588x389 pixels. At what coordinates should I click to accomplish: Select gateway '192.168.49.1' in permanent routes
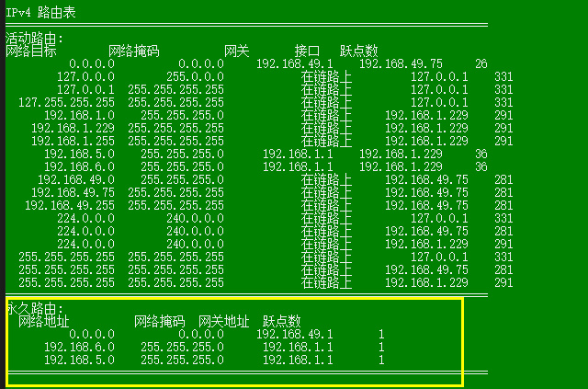pos(295,334)
